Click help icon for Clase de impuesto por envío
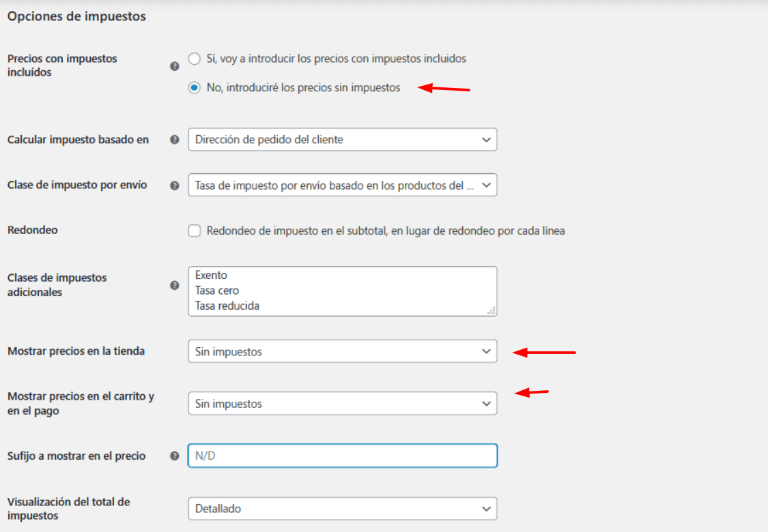This screenshot has width=768, height=532. coord(174,186)
